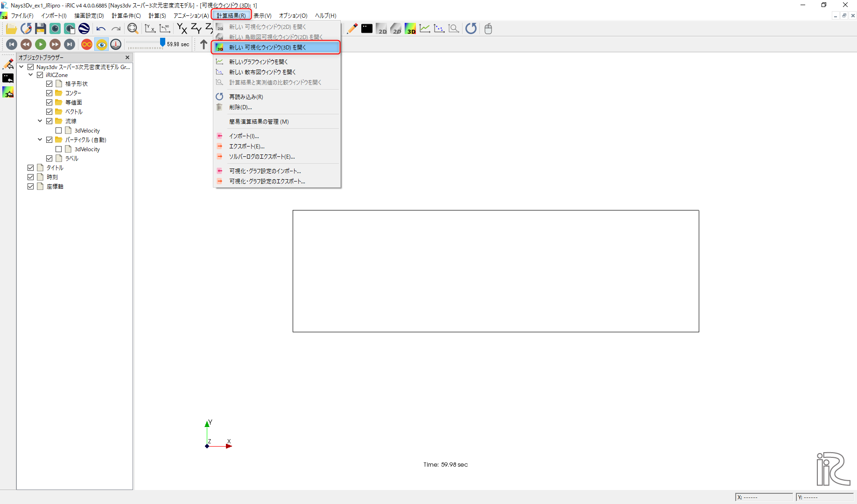Copy snapshot to clipboard icon
The height and width of the screenshot is (504, 857).
[70, 29]
